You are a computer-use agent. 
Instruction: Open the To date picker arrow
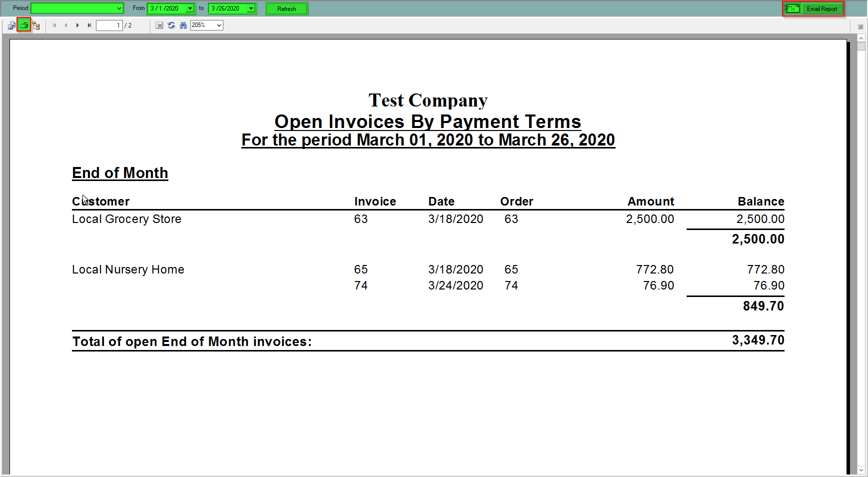coord(251,8)
